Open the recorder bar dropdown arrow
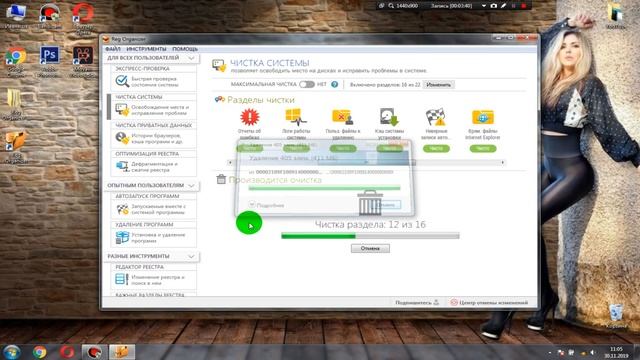The width and height of the screenshot is (640, 360). coord(484,6)
